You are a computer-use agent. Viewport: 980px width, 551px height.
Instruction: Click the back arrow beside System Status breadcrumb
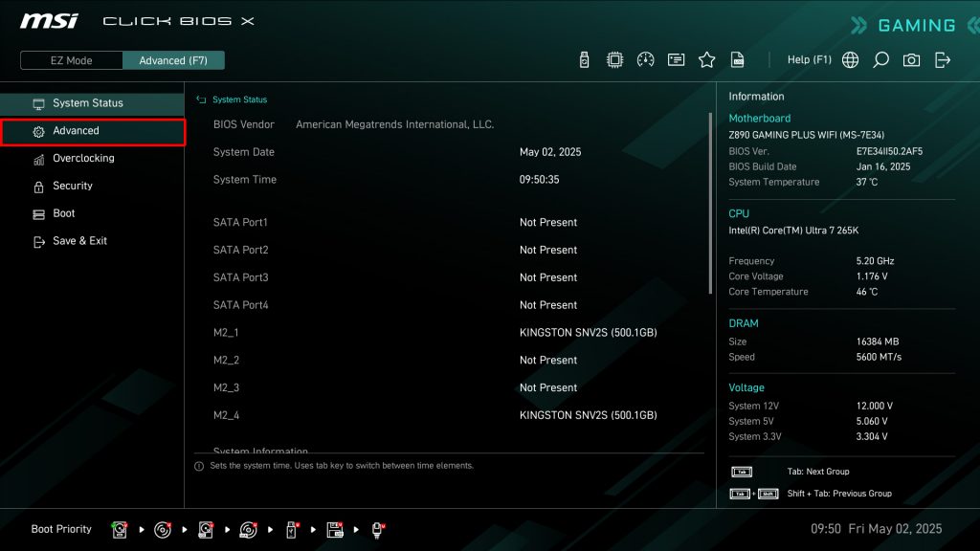201,99
